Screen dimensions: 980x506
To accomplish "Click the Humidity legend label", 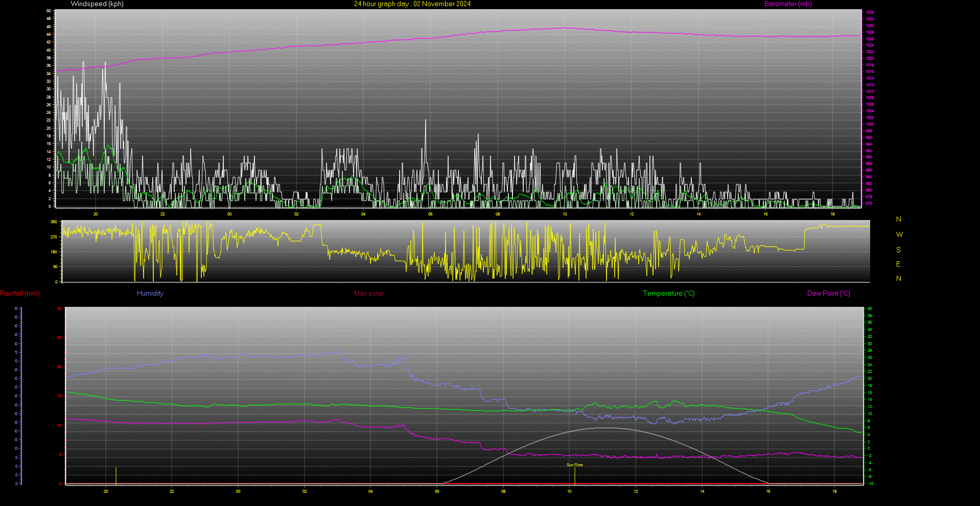I will pos(150,294).
